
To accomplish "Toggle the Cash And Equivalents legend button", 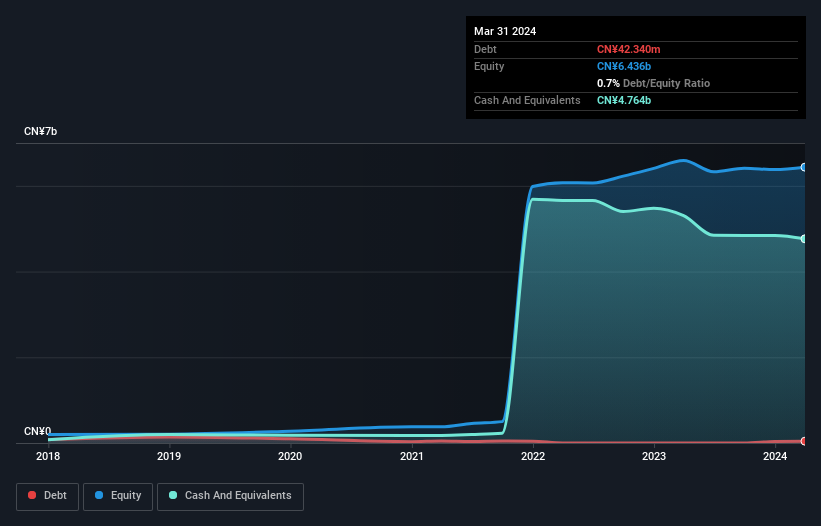I will [230, 496].
